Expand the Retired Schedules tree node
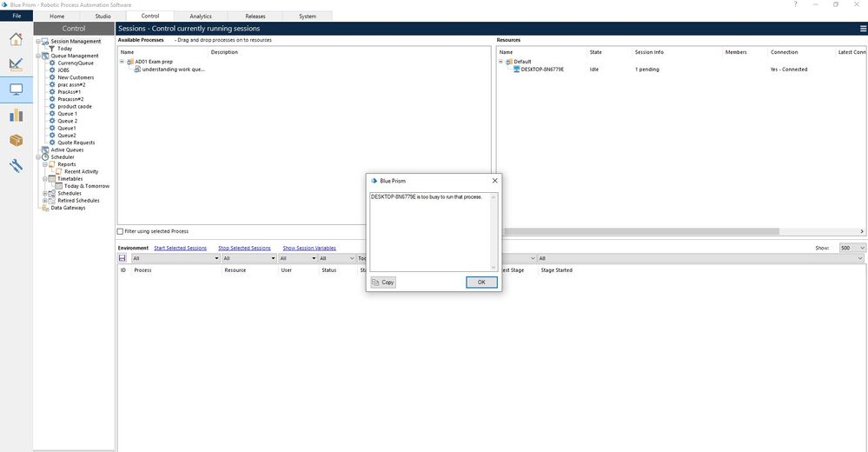 (45, 201)
